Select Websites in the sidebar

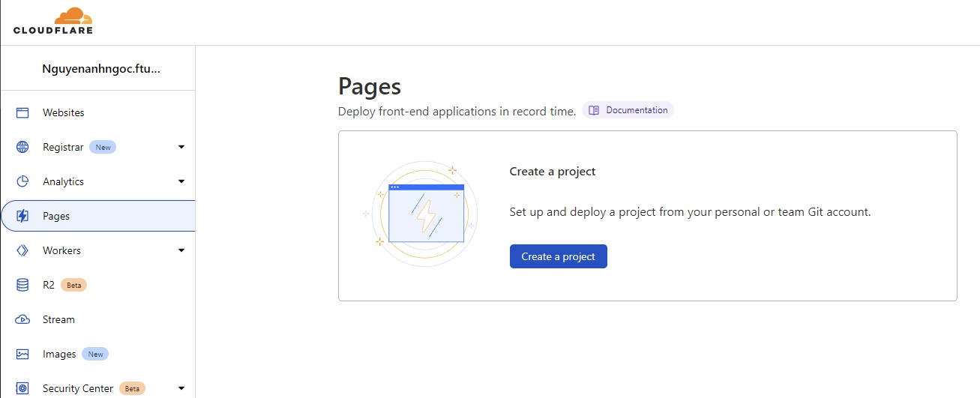click(x=63, y=112)
